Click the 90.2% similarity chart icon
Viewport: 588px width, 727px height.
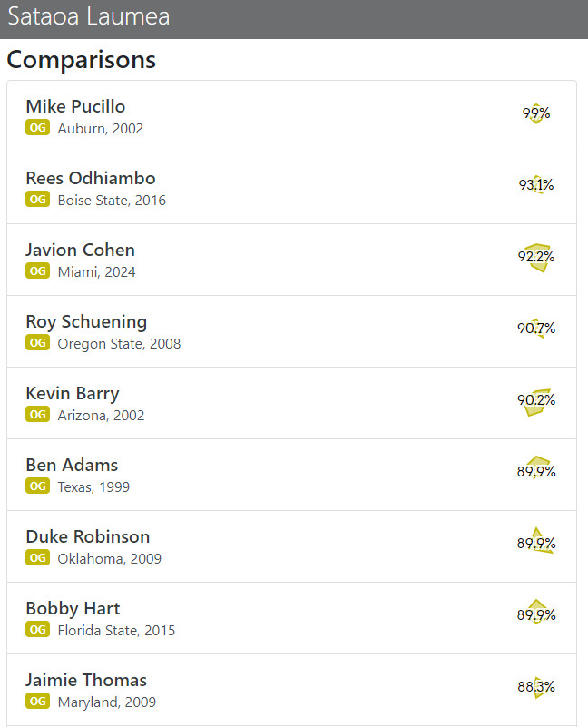(536, 401)
